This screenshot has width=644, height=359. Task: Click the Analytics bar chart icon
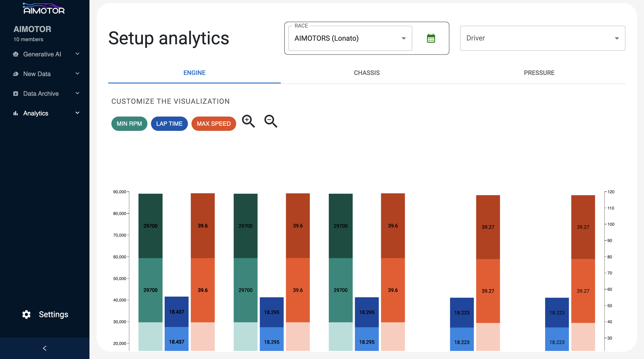coord(16,113)
